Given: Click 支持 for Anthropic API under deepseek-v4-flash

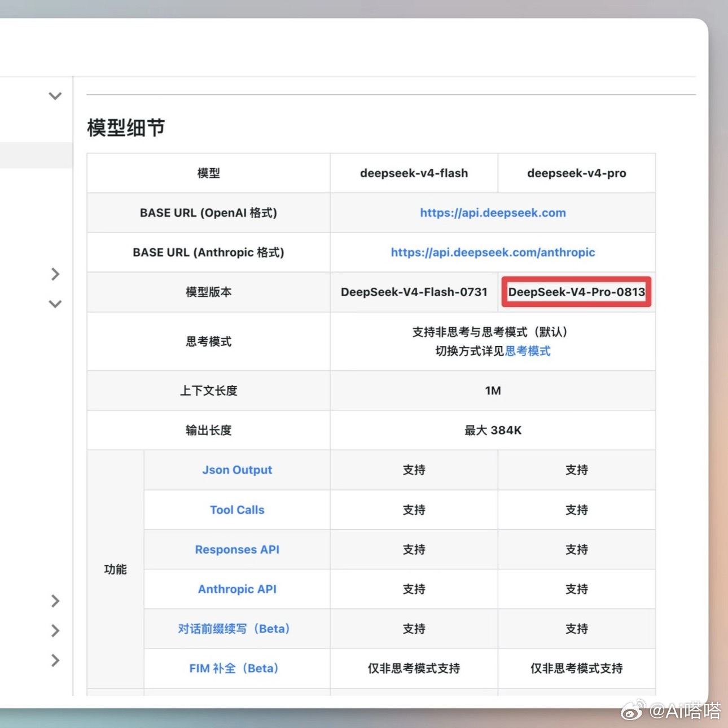Looking at the screenshot, I should click(x=414, y=589).
